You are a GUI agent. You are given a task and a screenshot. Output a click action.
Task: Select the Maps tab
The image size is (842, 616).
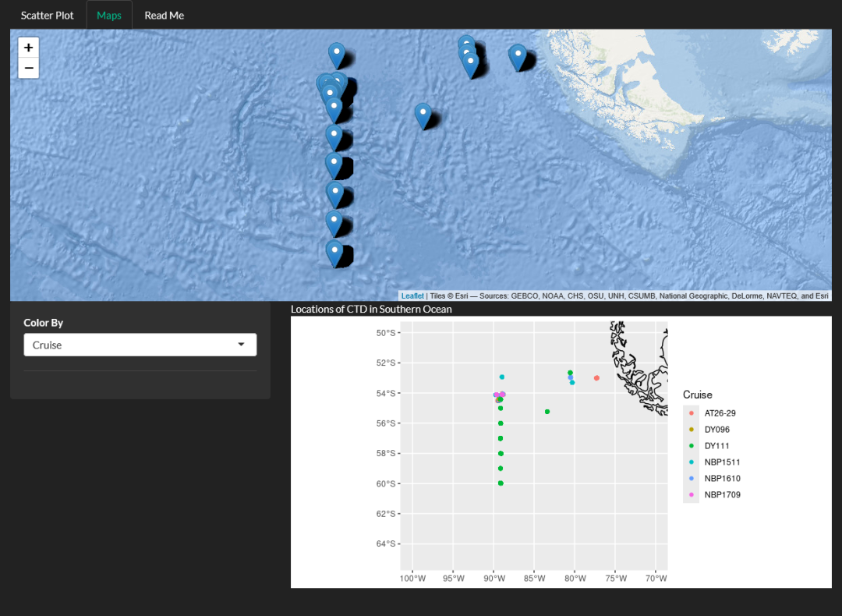(x=108, y=14)
